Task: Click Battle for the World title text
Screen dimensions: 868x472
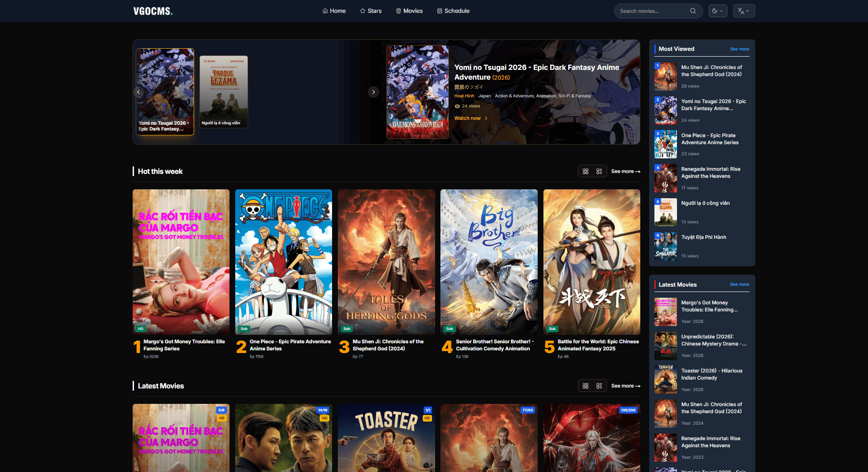Action: pyautogui.click(x=598, y=345)
